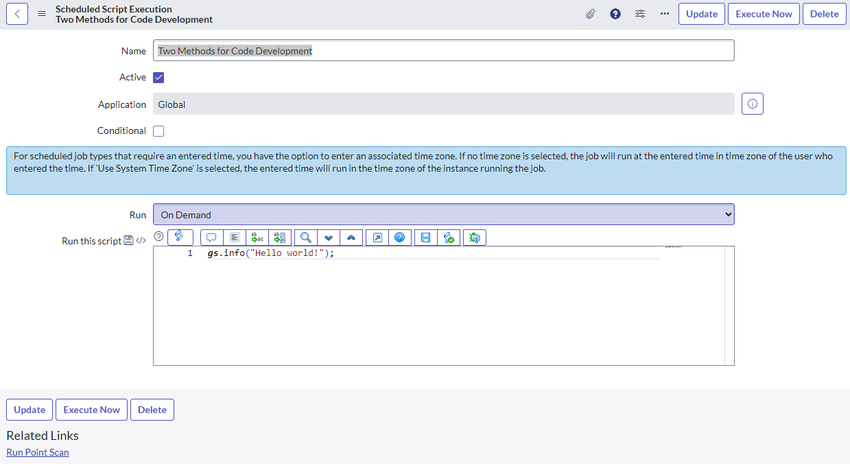
Task: Open the Run Point Scan link
Action: point(37,452)
